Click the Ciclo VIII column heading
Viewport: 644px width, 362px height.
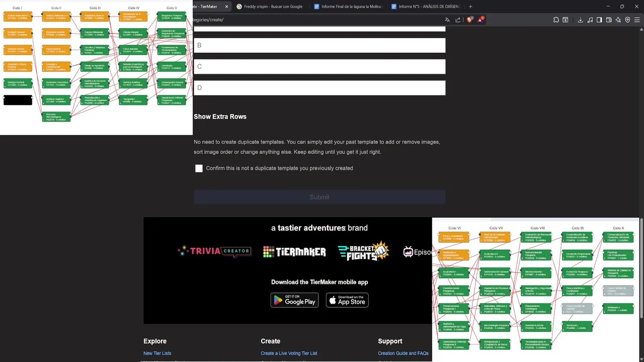tap(537, 228)
